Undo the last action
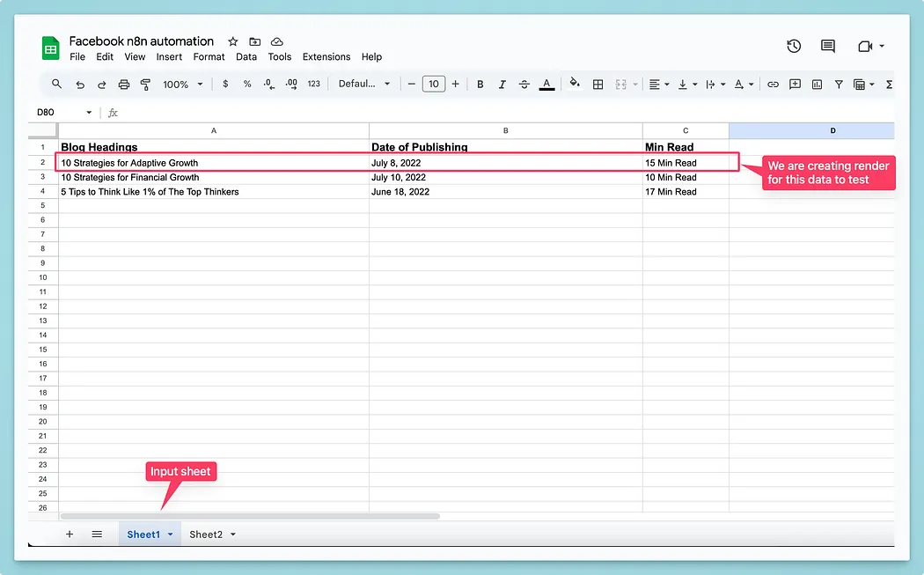Image resolution: width=924 pixels, height=575 pixels. pos(80,85)
